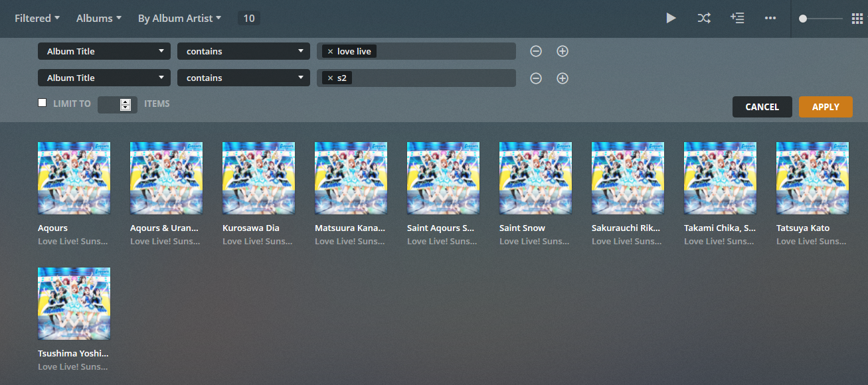Click the 'love live' filter value field
Viewport: 868px width, 385px height.
click(416, 51)
